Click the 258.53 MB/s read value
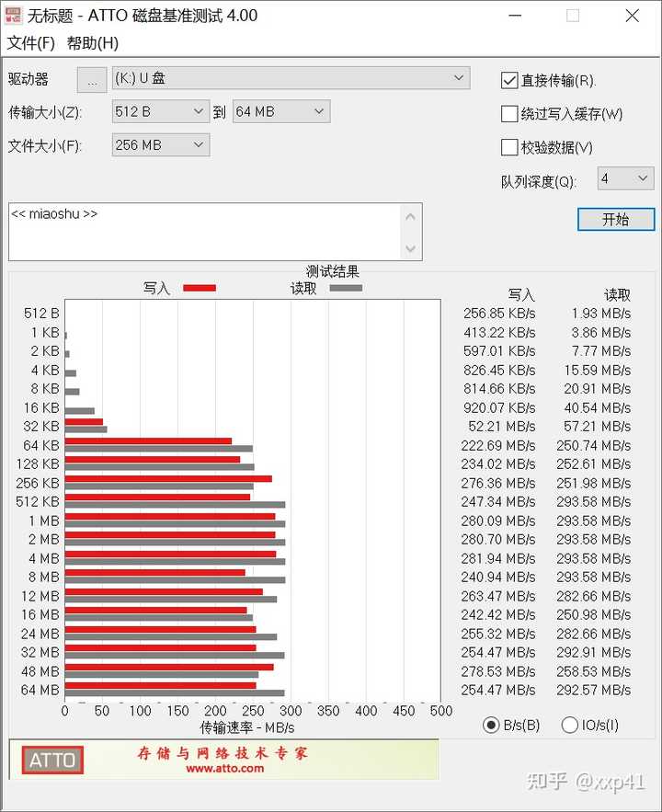Viewport: 662px width, 812px height. (594, 671)
